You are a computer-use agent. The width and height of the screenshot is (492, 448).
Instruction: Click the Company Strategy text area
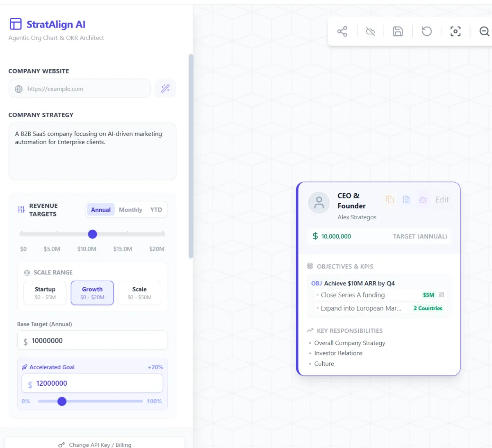tap(92, 152)
